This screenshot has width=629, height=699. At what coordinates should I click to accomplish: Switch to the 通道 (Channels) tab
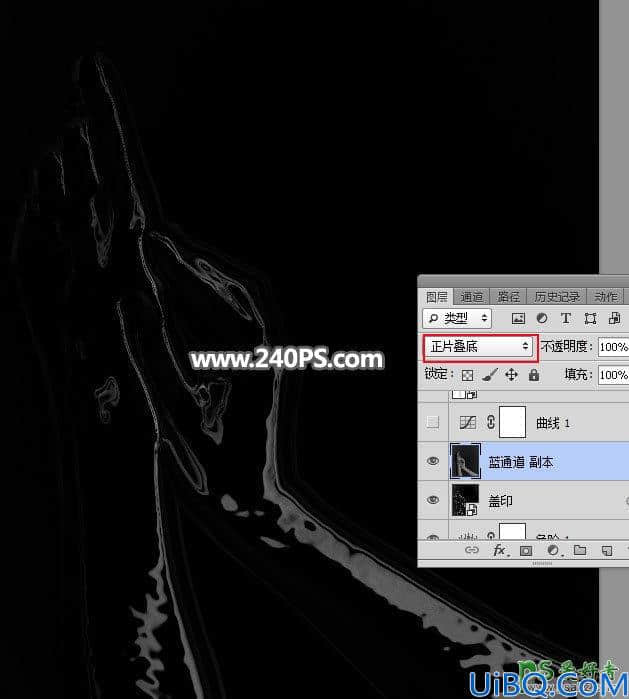pyautogui.click(x=471, y=296)
